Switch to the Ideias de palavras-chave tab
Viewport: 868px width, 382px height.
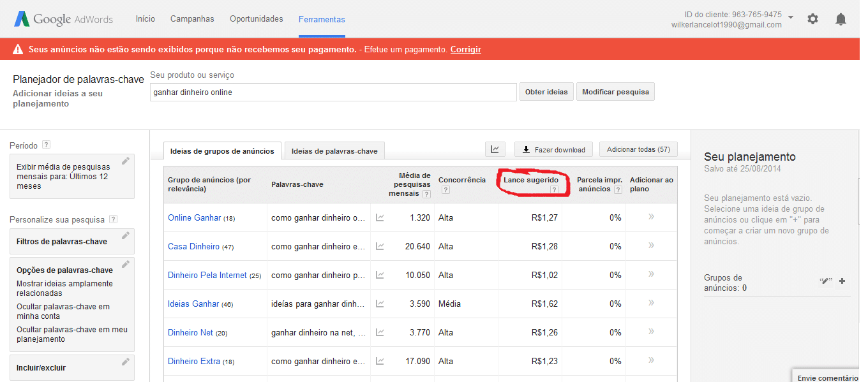pos(334,151)
